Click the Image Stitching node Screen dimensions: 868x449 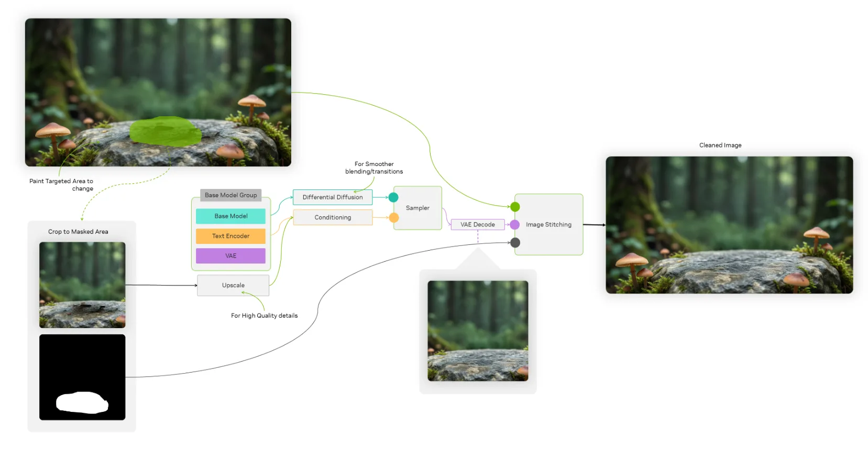click(549, 224)
